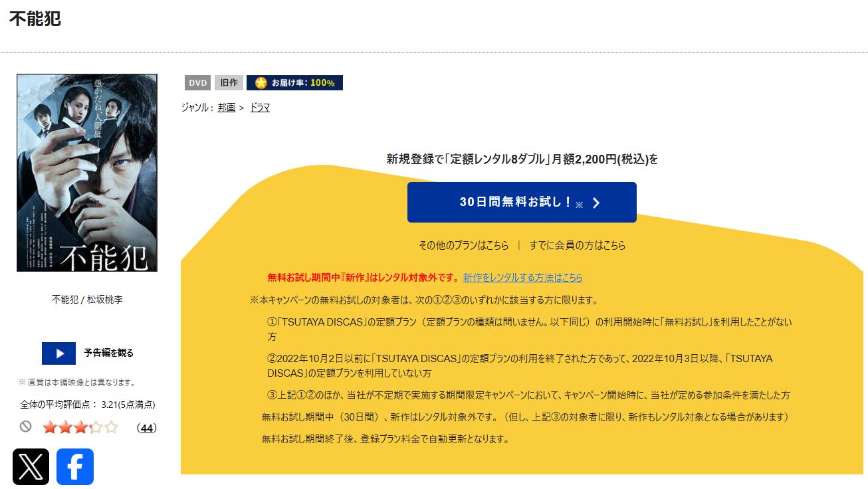Play trailer with the blue play icon
The image size is (868, 489).
tap(58, 353)
